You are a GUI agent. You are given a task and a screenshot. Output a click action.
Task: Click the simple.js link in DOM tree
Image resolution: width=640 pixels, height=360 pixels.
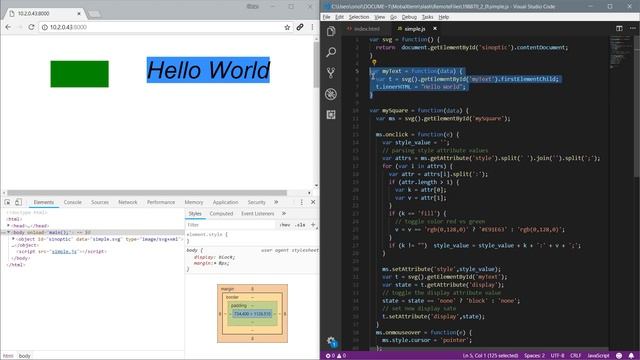click(x=64, y=251)
